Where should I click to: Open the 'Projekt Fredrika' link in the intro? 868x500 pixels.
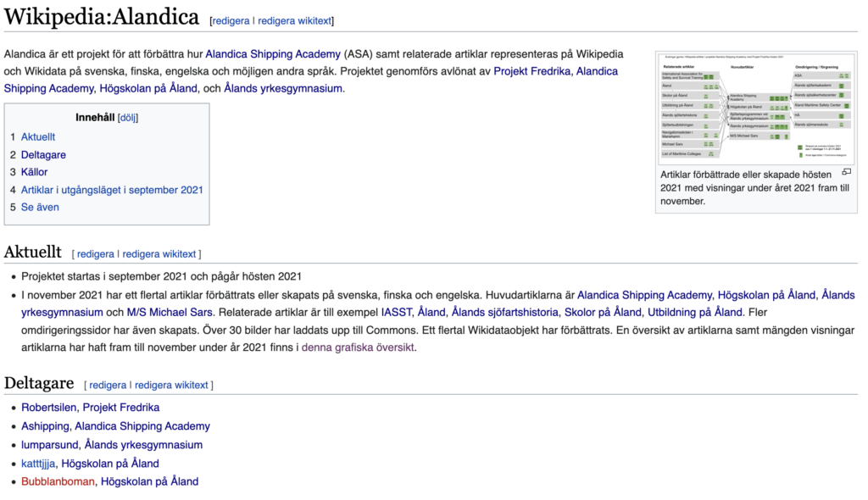pyautogui.click(x=532, y=71)
